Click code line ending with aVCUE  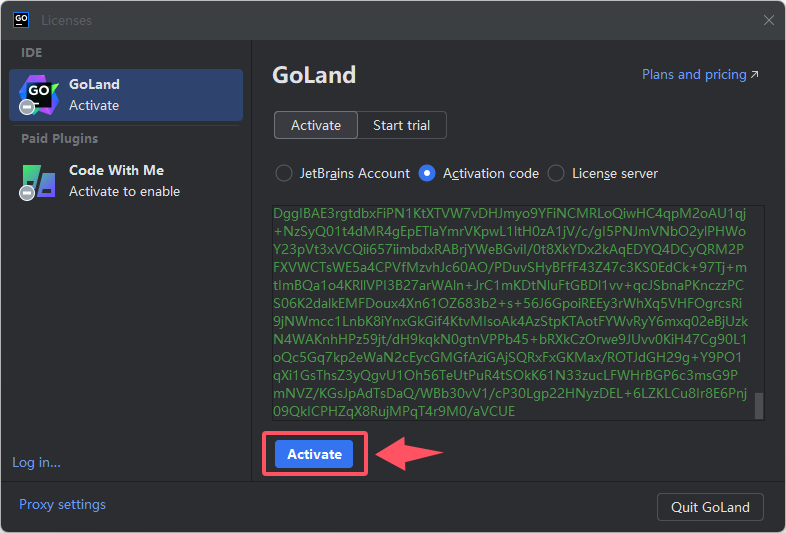click(394, 411)
